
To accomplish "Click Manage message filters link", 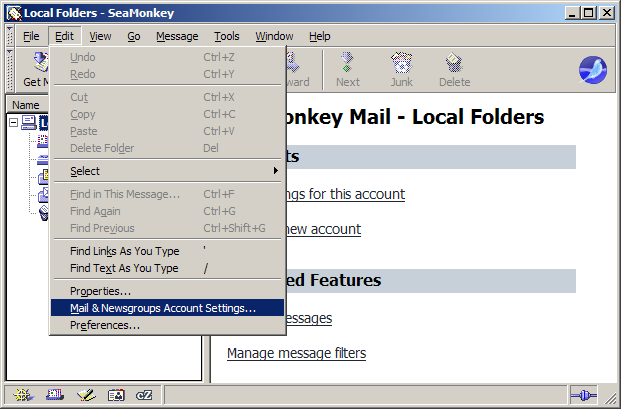I will [x=296, y=353].
